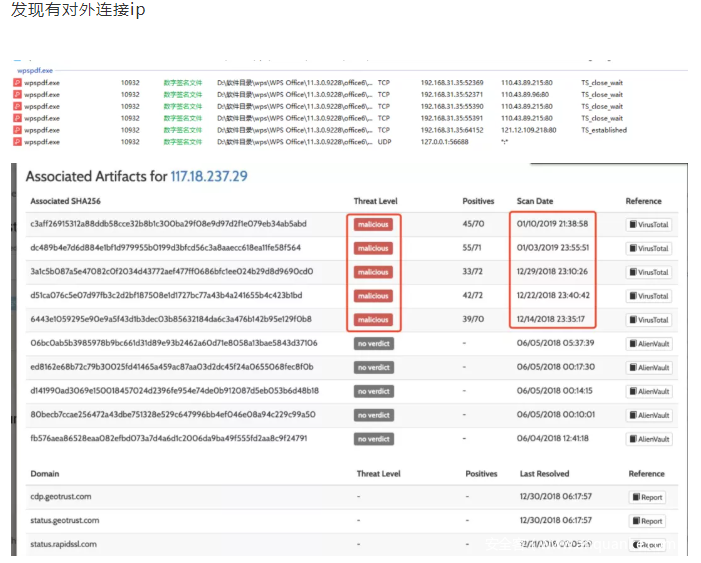Select the status.rapidssl.com domain entry

click(62, 544)
